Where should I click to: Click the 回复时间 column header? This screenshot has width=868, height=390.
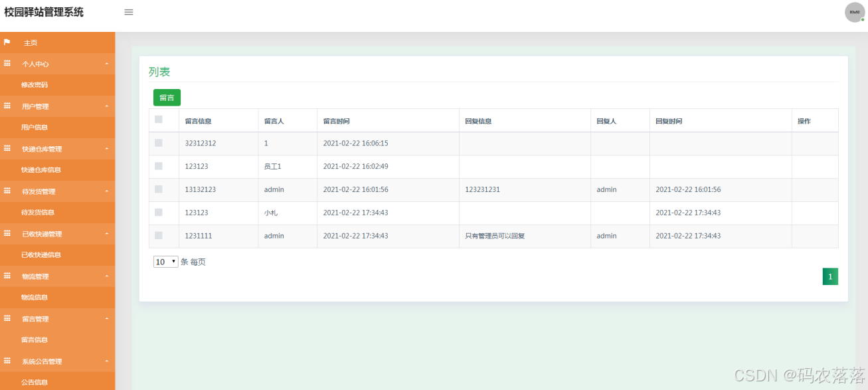click(669, 121)
